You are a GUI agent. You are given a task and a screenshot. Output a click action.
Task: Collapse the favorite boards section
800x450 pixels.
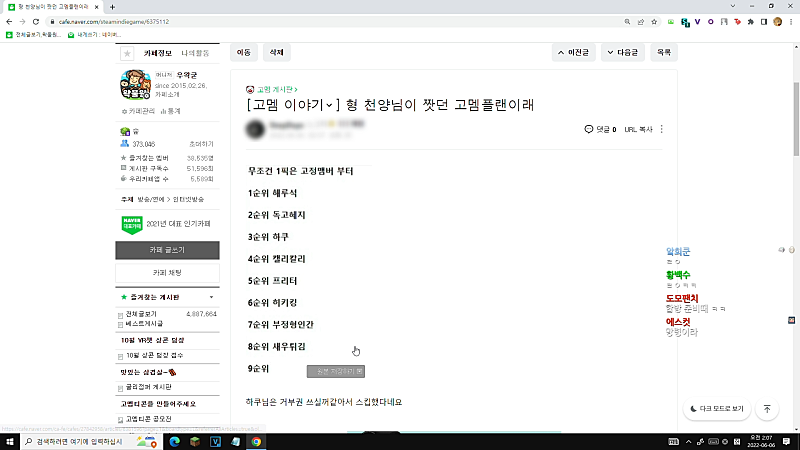[211, 297]
